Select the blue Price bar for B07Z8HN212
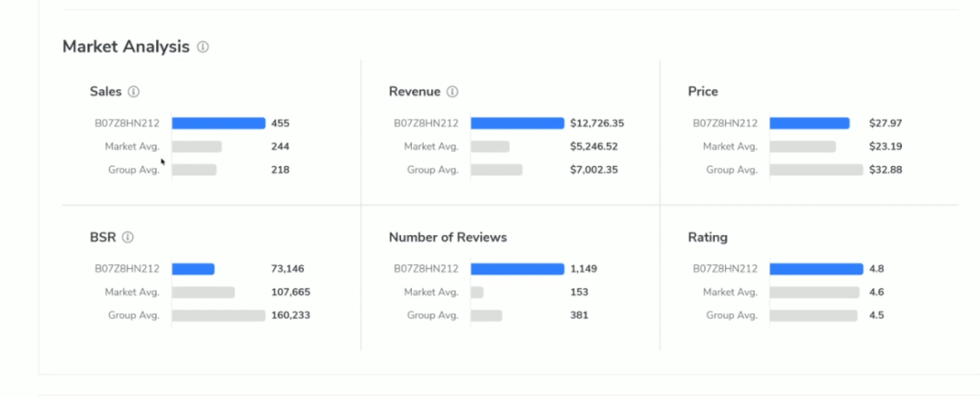The height and width of the screenshot is (397, 980). point(809,124)
